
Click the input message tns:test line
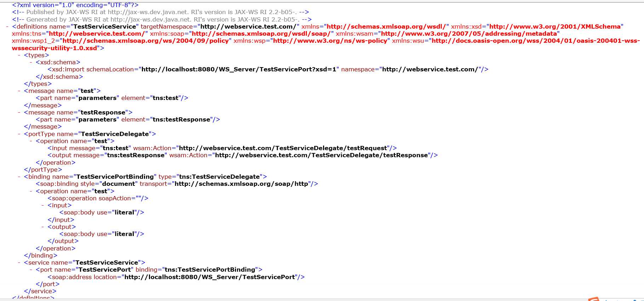222,148
